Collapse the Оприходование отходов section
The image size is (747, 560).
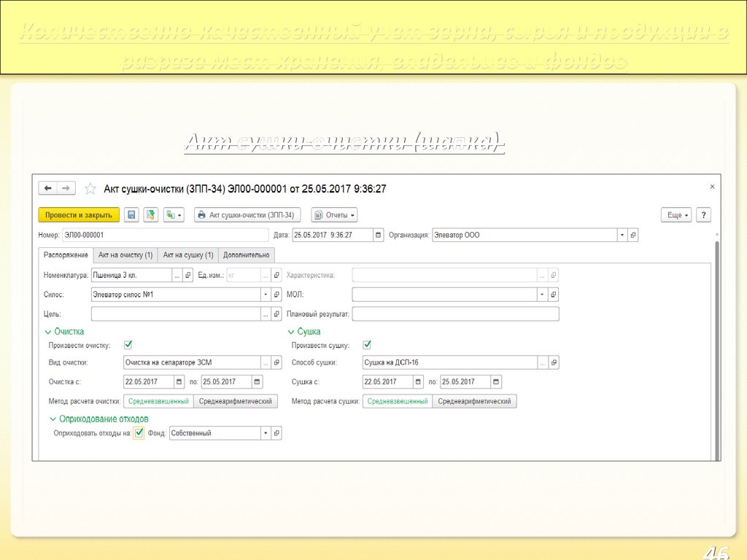coord(53,419)
